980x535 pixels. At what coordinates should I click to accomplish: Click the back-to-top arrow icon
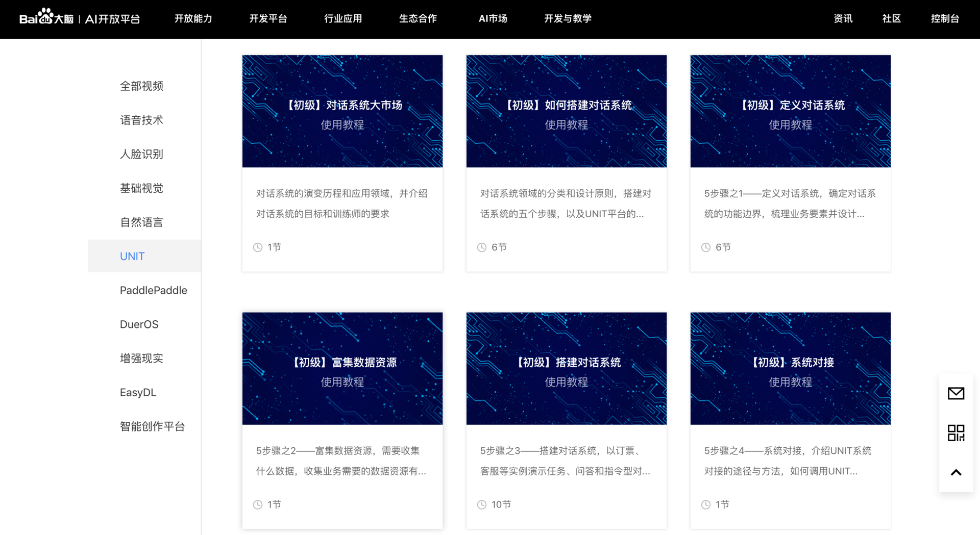[x=955, y=472]
